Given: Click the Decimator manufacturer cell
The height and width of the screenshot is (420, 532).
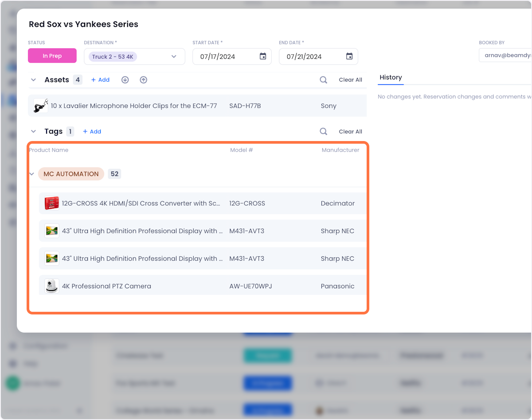Looking at the screenshot, I should [x=338, y=204].
